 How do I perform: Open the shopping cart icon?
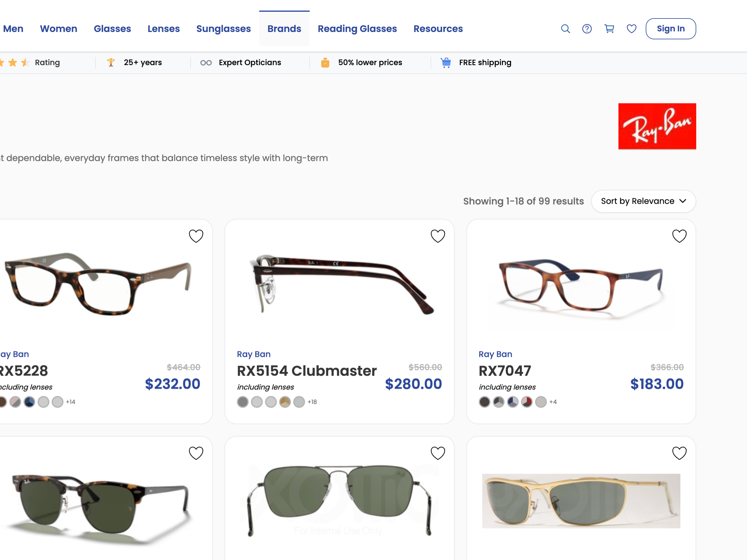[x=609, y=29]
